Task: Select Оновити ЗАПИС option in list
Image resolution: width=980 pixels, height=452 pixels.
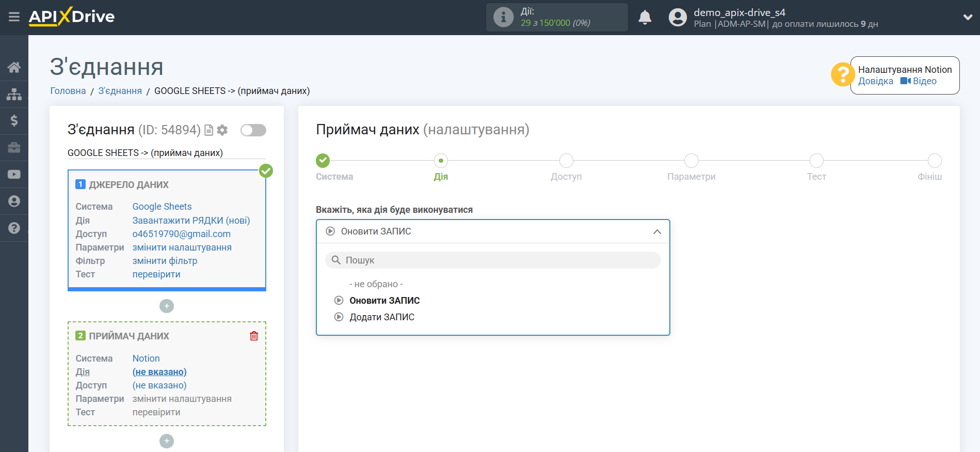Action: [384, 301]
